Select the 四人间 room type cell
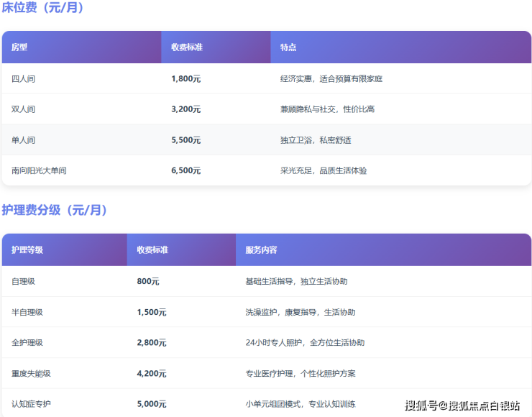 tap(24, 78)
